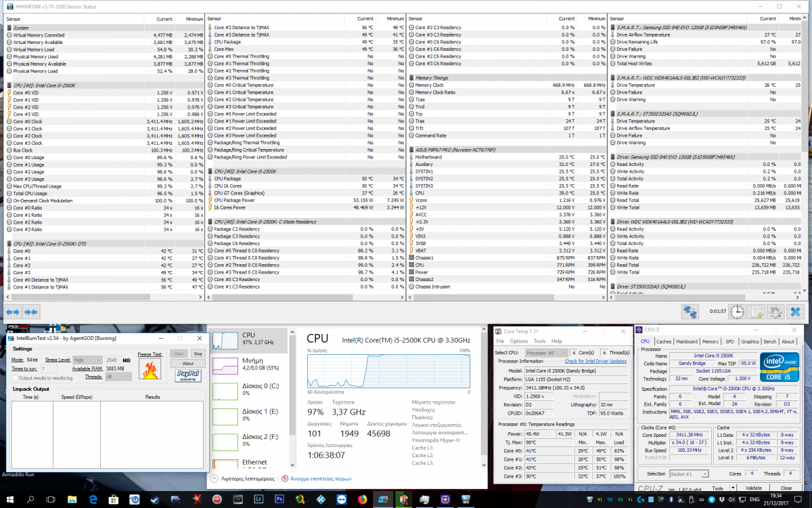The image size is (812, 508).
Task: Open Microsoft Edge from the taskbar
Action: click(x=93, y=499)
